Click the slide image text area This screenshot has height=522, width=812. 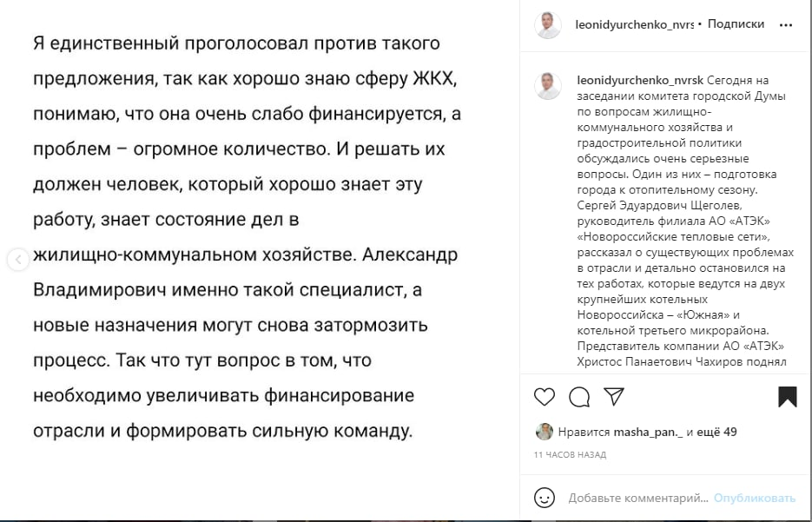click(x=247, y=236)
